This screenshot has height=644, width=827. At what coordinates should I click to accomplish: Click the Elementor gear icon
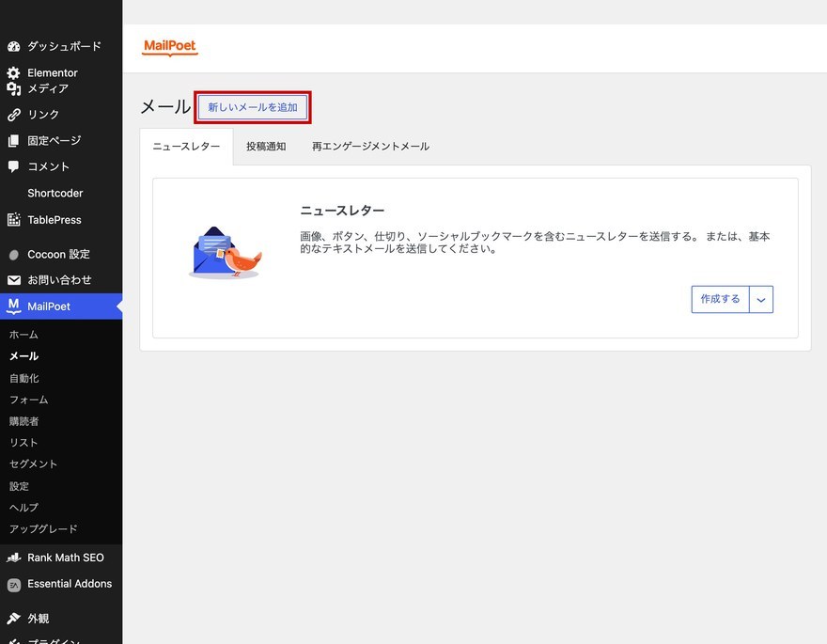[14, 72]
